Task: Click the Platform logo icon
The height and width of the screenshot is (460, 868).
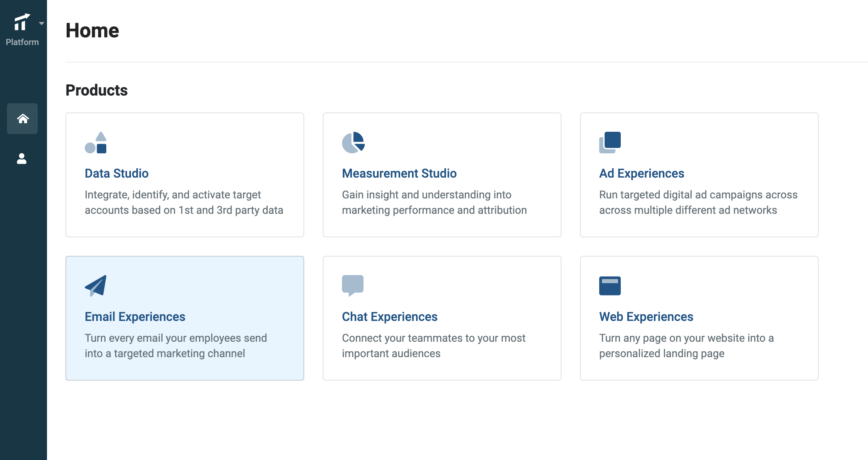Action: [22, 22]
